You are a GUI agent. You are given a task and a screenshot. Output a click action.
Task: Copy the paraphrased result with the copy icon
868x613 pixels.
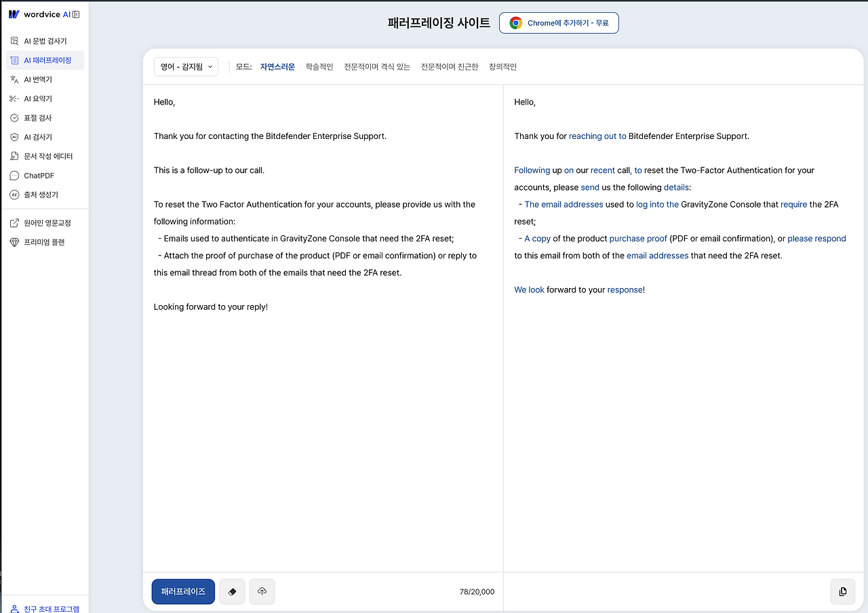point(843,592)
